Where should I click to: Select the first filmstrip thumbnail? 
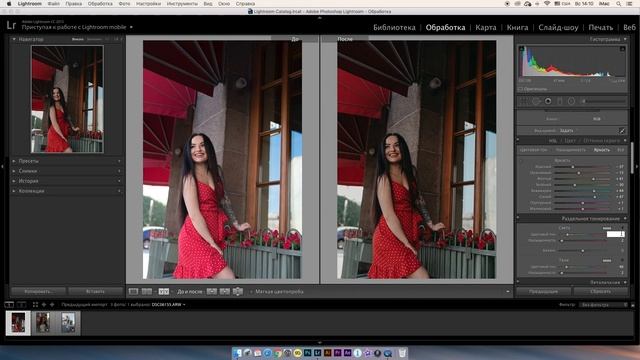coord(18,323)
